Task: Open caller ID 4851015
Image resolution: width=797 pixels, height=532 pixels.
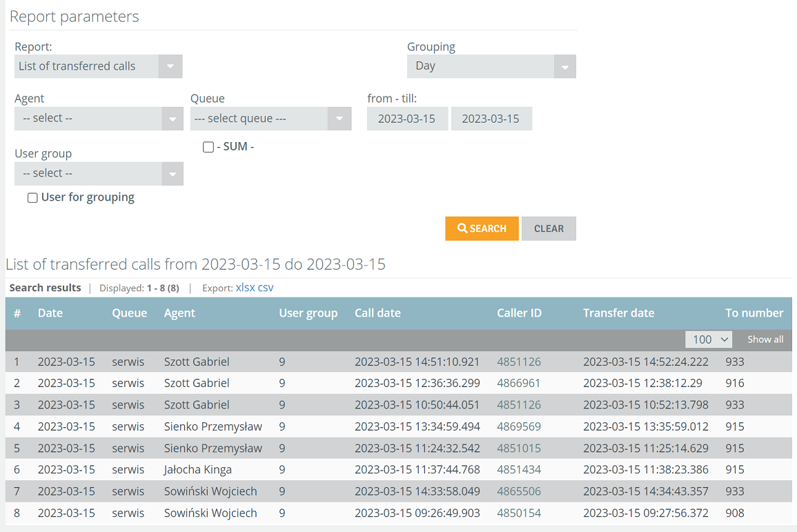Action: pyautogui.click(x=519, y=448)
